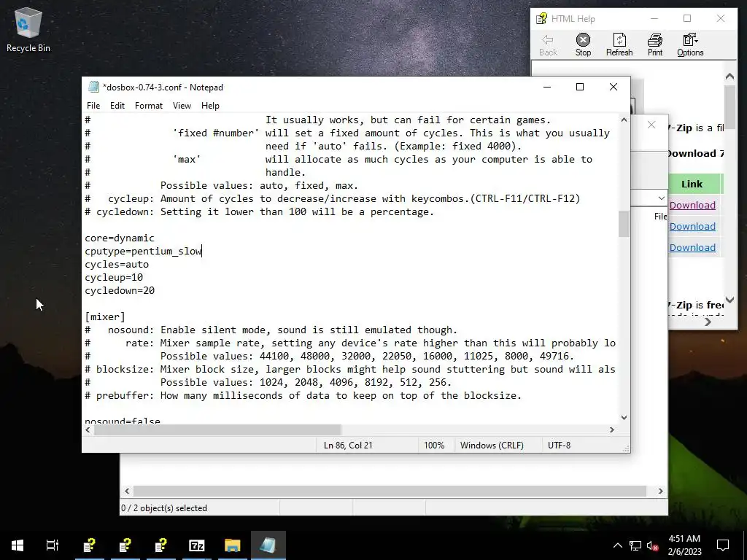Select first HTML Help taskbar icon
This screenshot has height=560, width=747.
[90, 545]
